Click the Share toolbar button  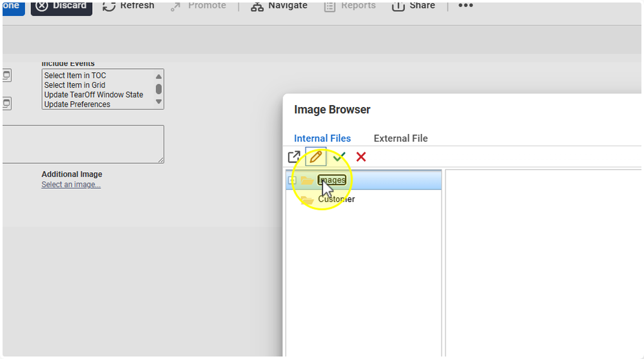click(x=413, y=6)
